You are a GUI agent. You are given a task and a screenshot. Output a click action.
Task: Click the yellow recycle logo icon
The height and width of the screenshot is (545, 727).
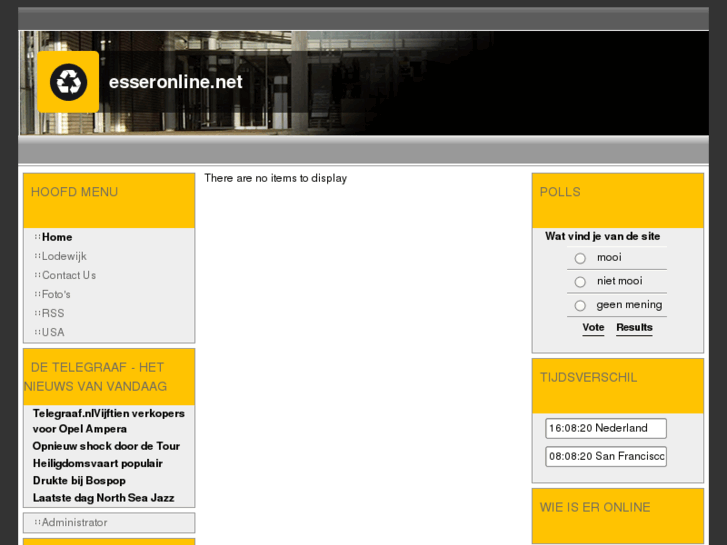point(68,82)
